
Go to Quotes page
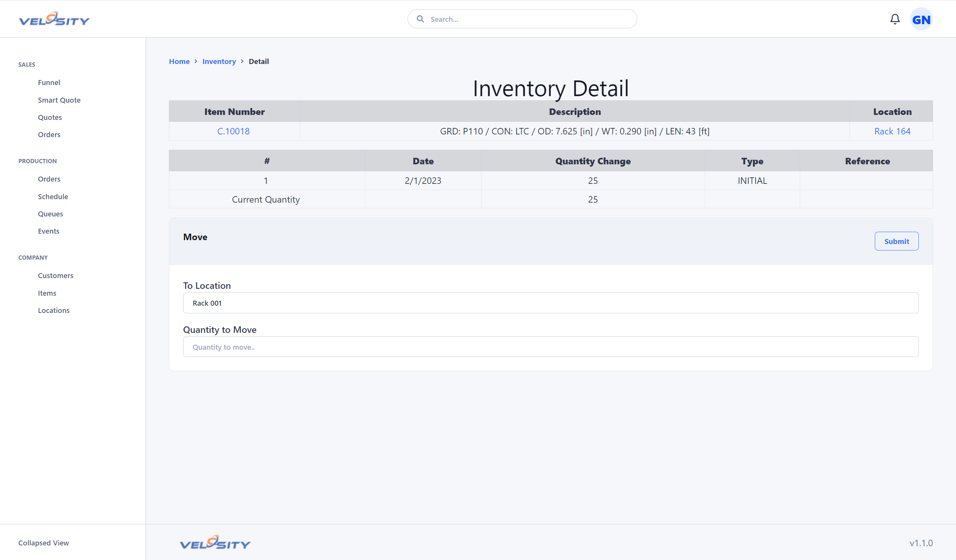click(x=50, y=117)
